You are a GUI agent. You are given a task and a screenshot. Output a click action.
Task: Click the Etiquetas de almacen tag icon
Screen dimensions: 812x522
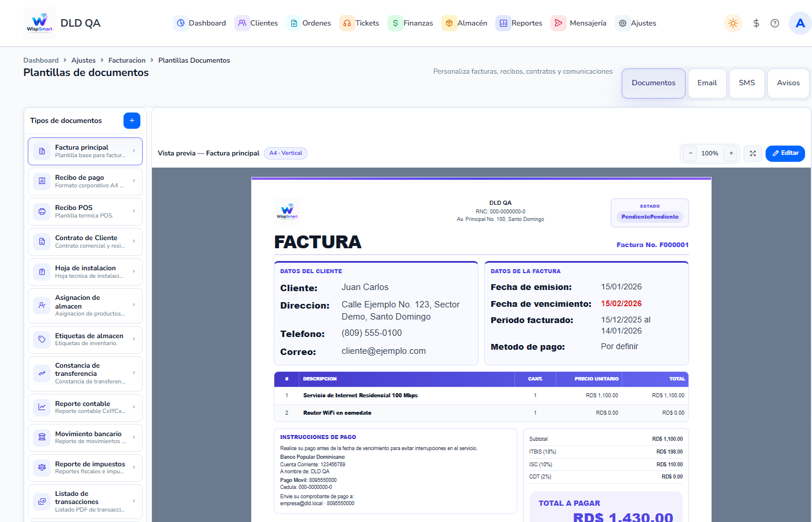coord(42,339)
